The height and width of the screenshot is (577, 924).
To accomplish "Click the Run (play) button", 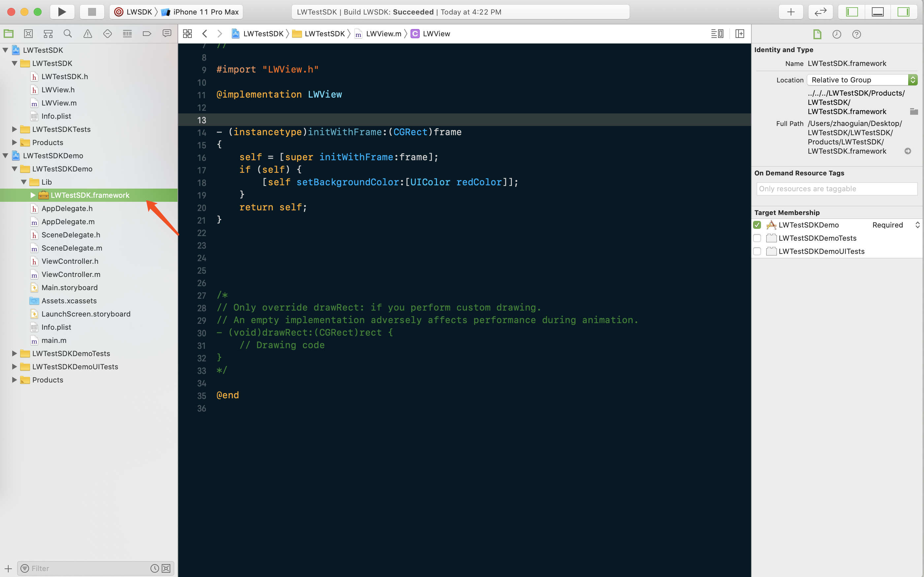I will click(62, 12).
